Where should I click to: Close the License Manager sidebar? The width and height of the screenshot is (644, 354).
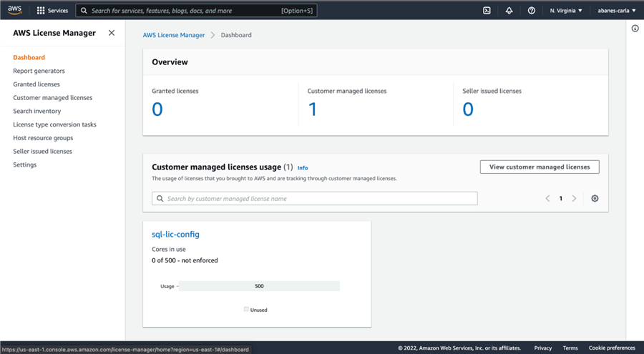coord(112,33)
